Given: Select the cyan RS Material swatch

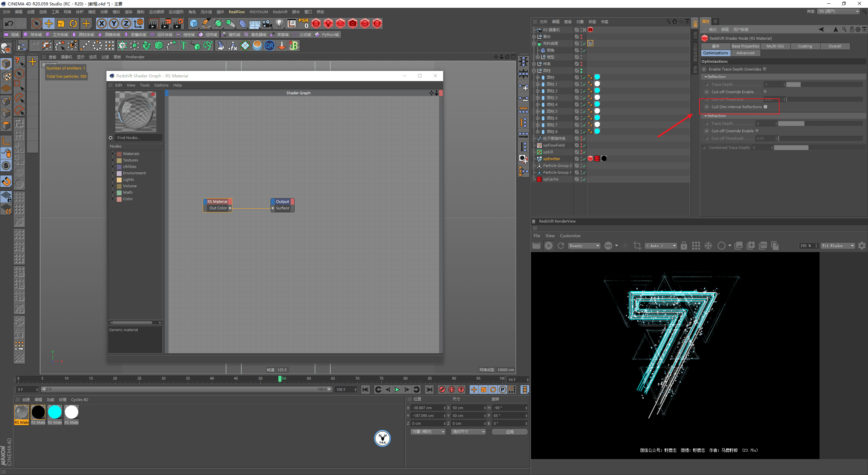Looking at the screenshot, I should tap(55, 412).
